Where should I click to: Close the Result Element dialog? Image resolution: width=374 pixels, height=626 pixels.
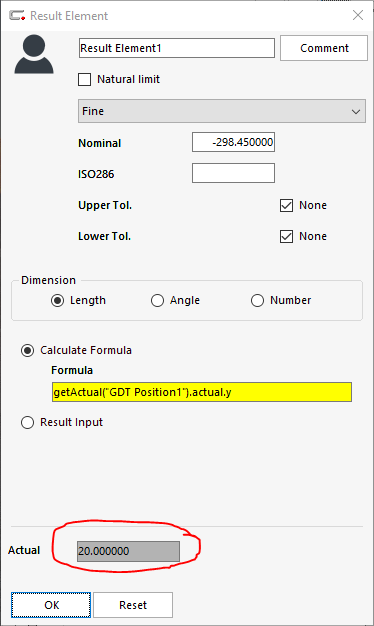click(x=358, y=15)
